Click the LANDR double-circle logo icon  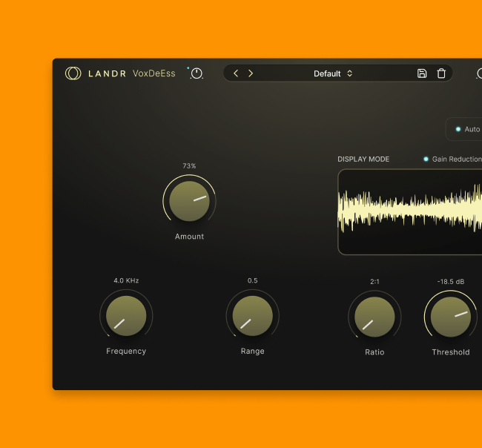pyautogui.click(x=73, y=73)
